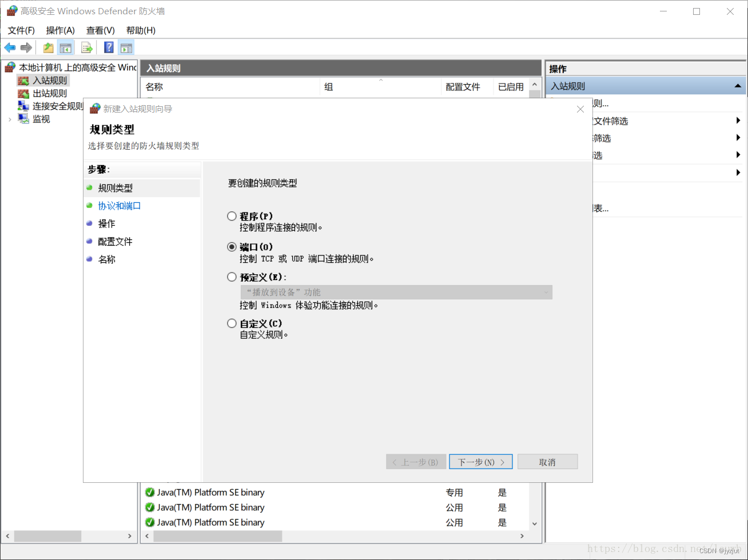Select the 端口(O) radio button
748x560 pixels.
[232, 247]
